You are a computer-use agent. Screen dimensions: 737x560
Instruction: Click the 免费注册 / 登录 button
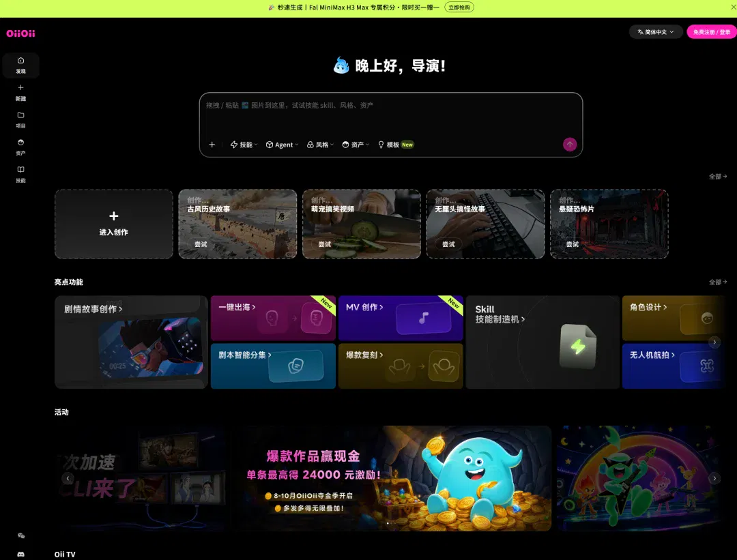(712, 32)
